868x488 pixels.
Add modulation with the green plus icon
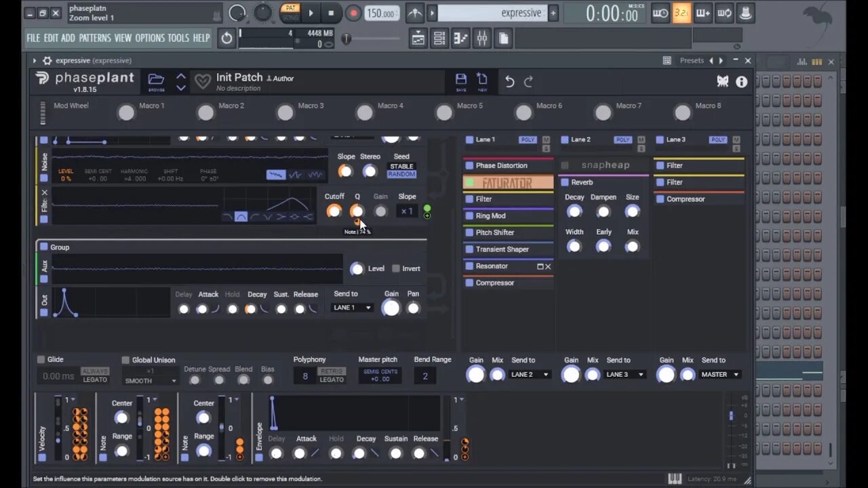click(x=427, y=216)
